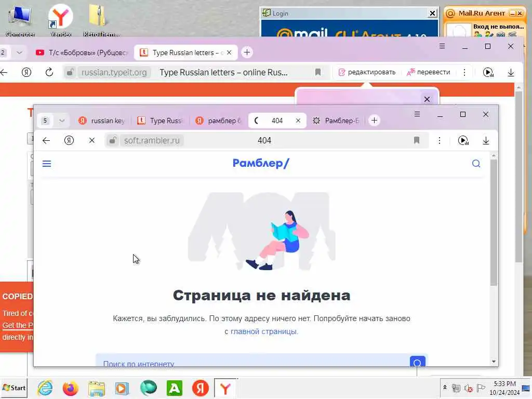Click the Yandex home icon in back window
532x399 pixels.
26,72
